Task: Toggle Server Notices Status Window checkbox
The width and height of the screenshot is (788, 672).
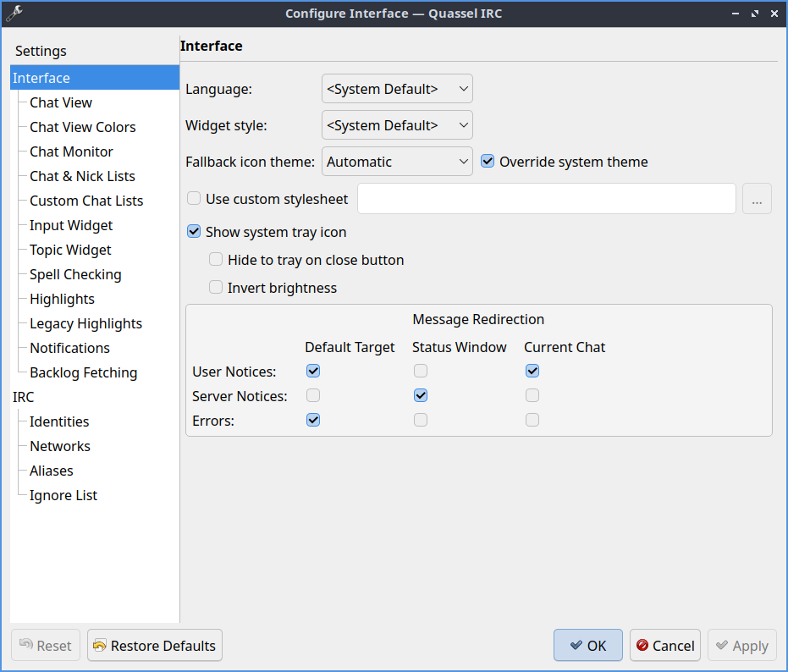Action: [421, 395]
